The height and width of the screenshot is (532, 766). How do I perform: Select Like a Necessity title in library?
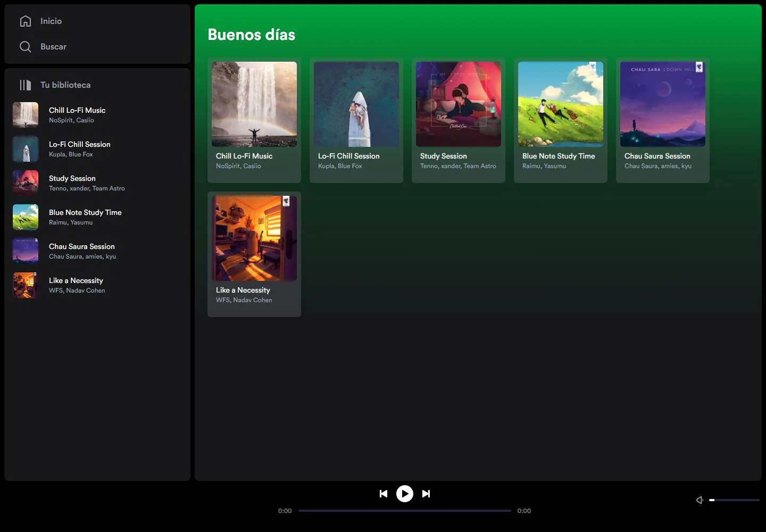point(76,280)
